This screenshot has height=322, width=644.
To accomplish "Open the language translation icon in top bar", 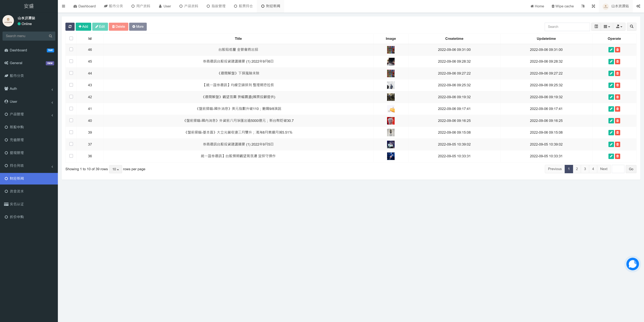I will [583, 6].
